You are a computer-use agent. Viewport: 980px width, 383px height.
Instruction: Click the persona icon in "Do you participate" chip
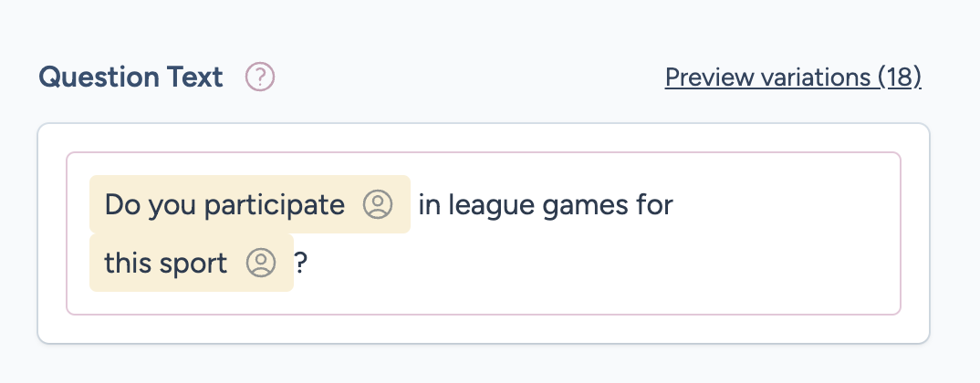[377, 204]
